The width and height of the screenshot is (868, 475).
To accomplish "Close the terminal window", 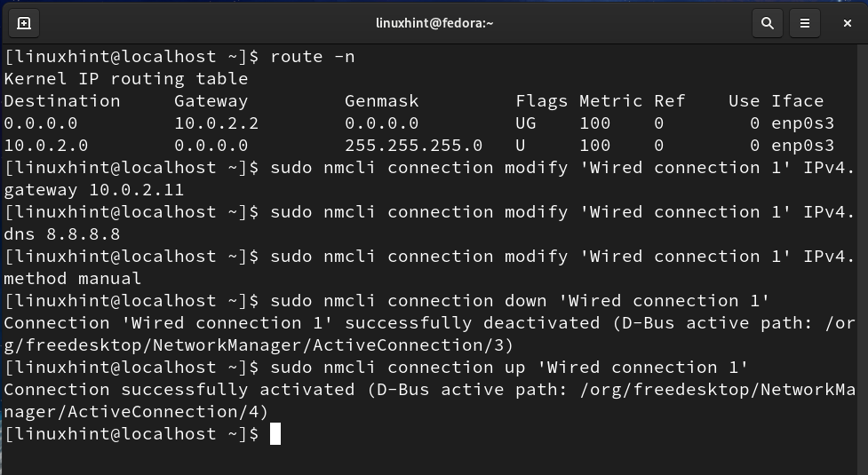I will [847, 23].
